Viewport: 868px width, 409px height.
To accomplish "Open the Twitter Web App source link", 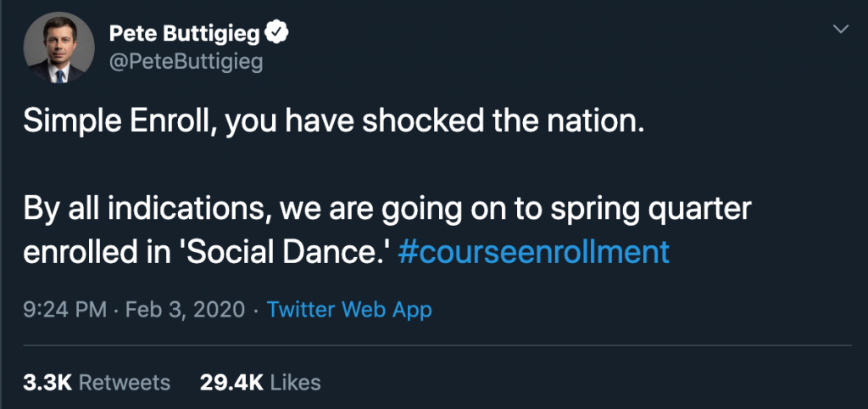I will click(349, 310).
